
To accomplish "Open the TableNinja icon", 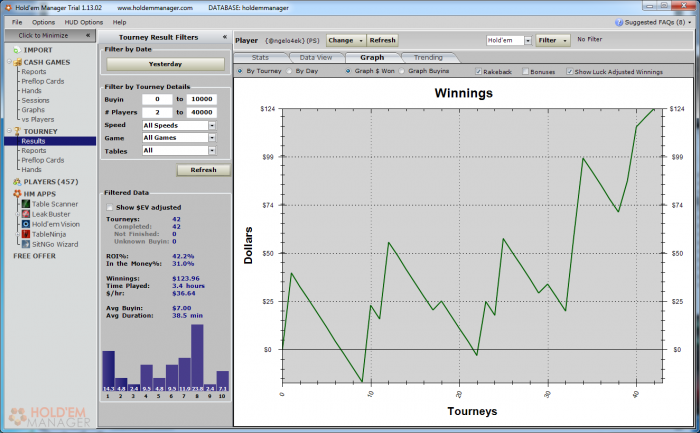I will click(26, 234).
